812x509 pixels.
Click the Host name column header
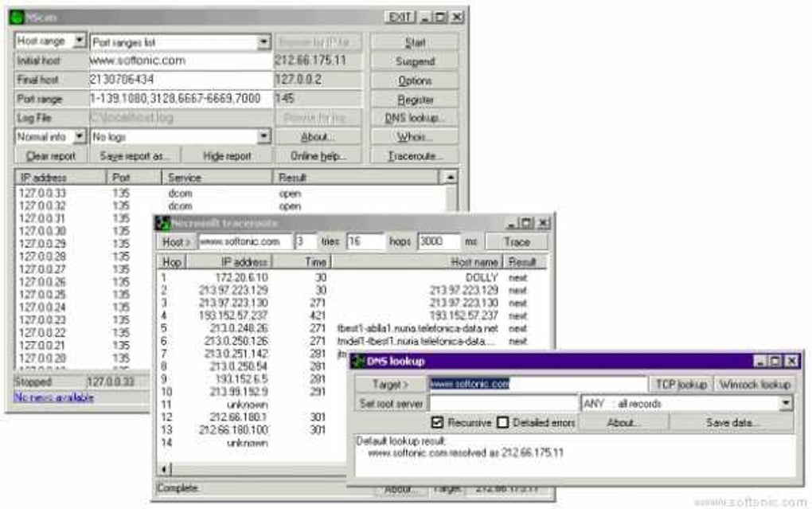coord(417,262)
